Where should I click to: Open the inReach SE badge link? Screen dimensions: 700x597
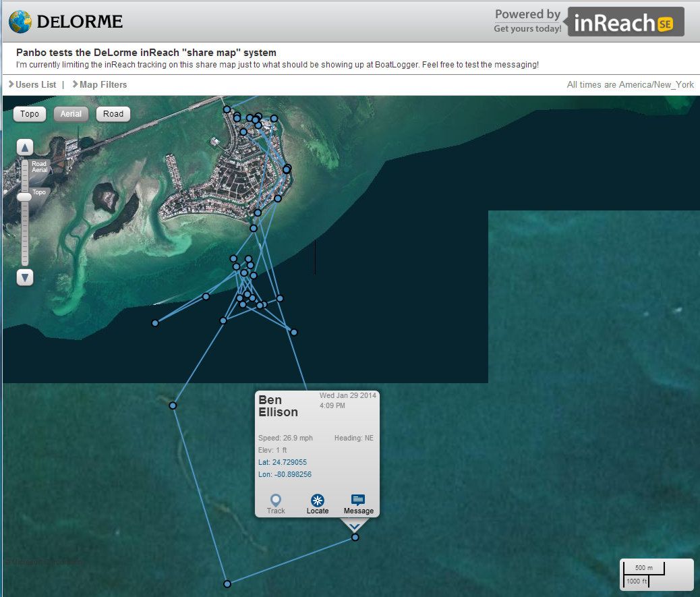click(x=625, y=22)
